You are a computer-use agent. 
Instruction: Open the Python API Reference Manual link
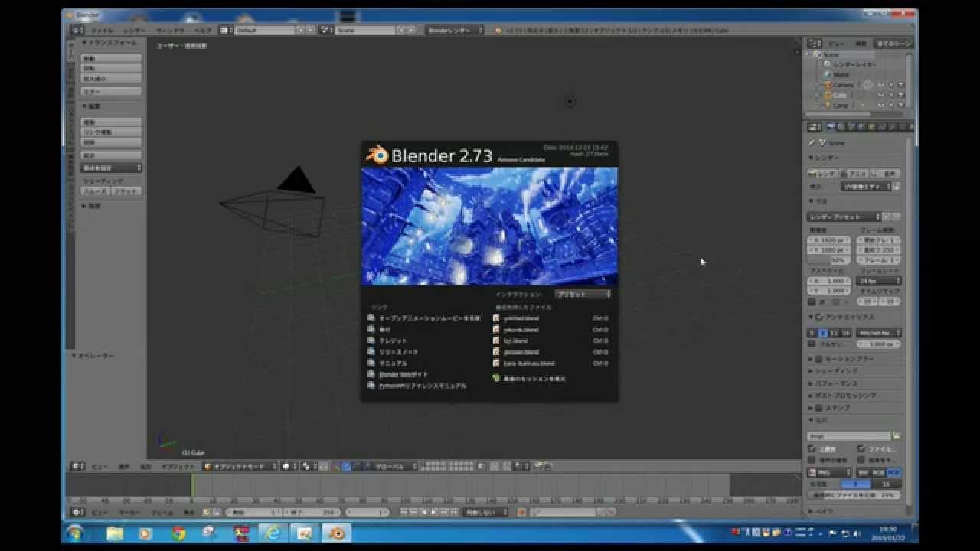tap(422, 386)
